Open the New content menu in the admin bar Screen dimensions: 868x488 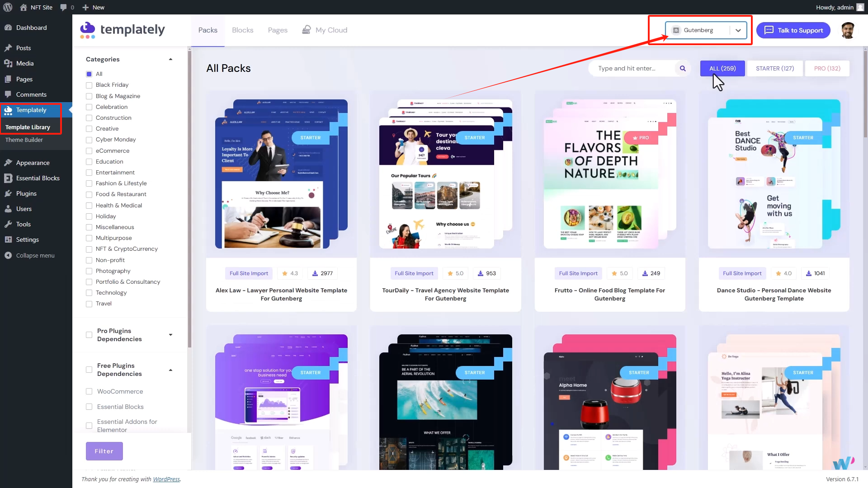(x=93, y=7)
